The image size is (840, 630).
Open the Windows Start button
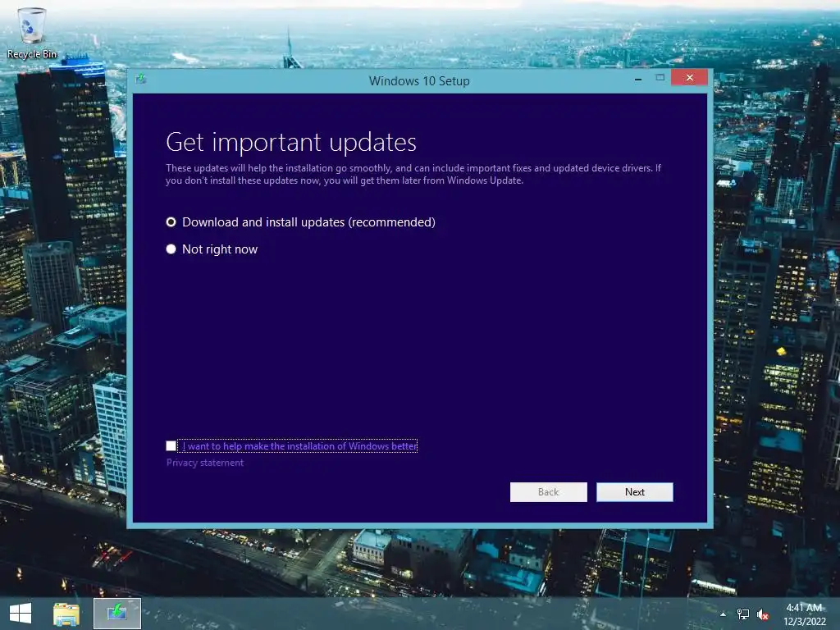pos(21,614)
